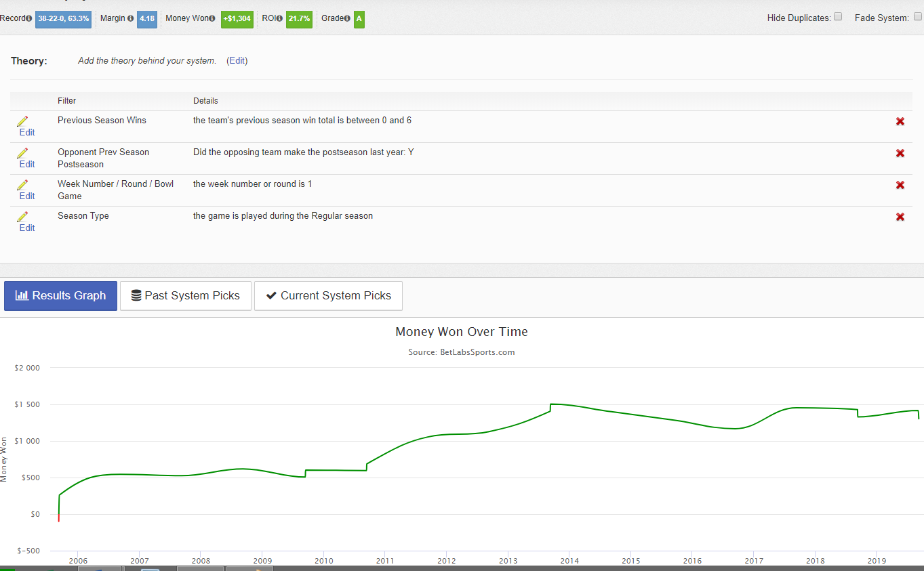The image size is (924, 571).
Task: Click the info icon next to Margin
Action: (130, 18)
